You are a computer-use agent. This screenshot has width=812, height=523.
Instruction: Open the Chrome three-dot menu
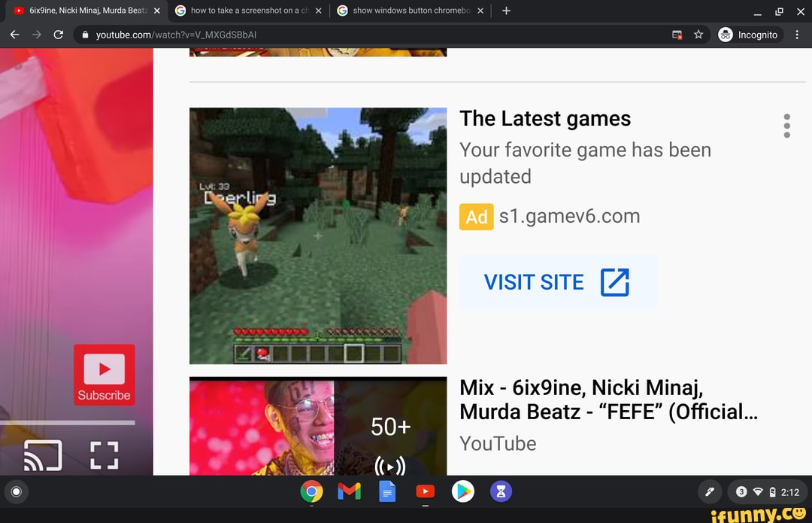[797, 35]
